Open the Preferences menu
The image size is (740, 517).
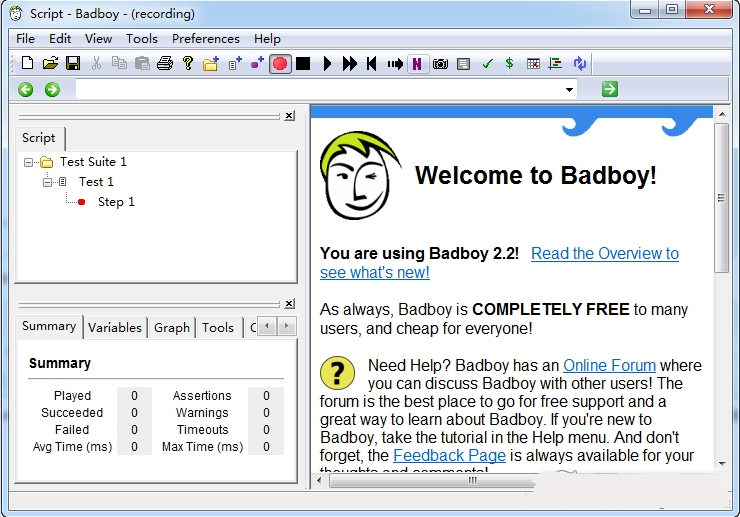(206, 39)
